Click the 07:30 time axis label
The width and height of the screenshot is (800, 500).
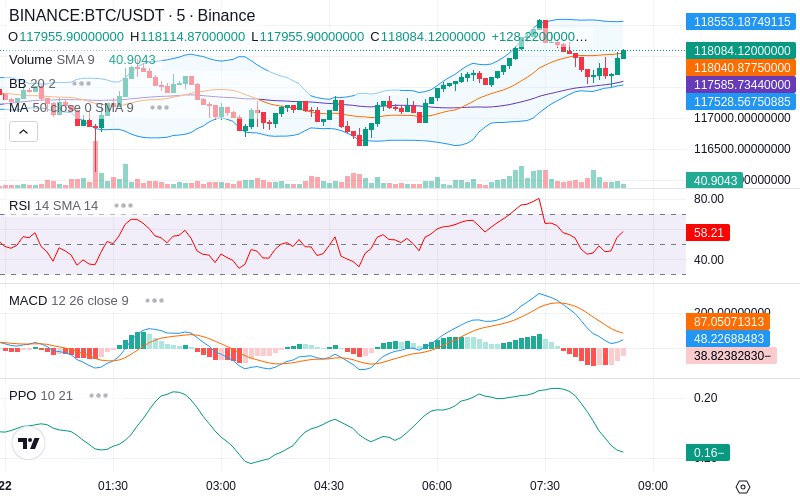pos(544,486)
